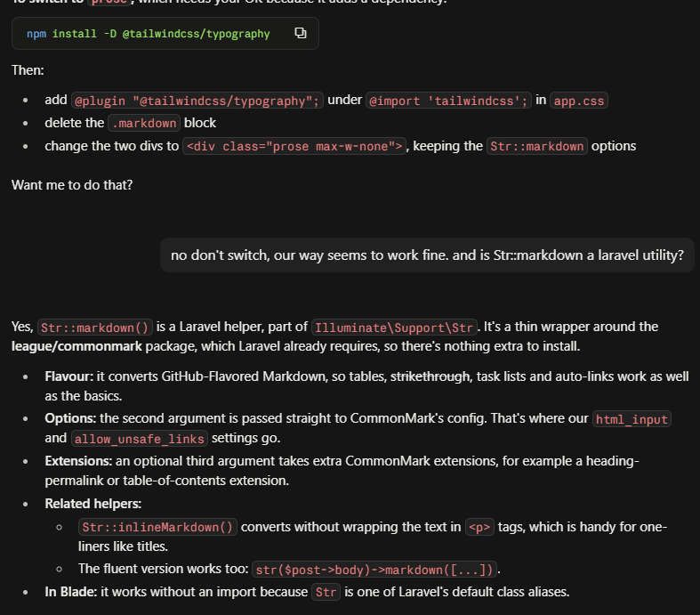This screenshot has height=615, width=700.
Task: Select the str($post->body)->markdown([...]) snippet
Action: [x=374, y=570]
